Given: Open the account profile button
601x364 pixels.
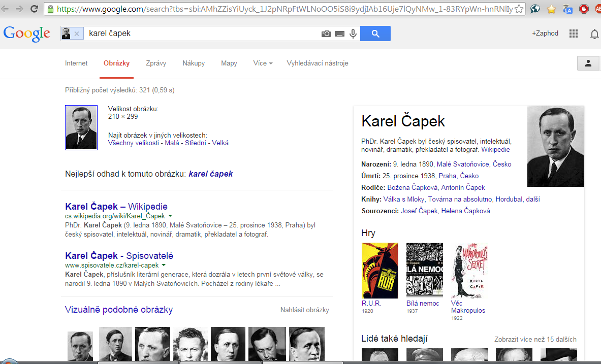Looking at the screenshot, I should [x=588, y=63].
